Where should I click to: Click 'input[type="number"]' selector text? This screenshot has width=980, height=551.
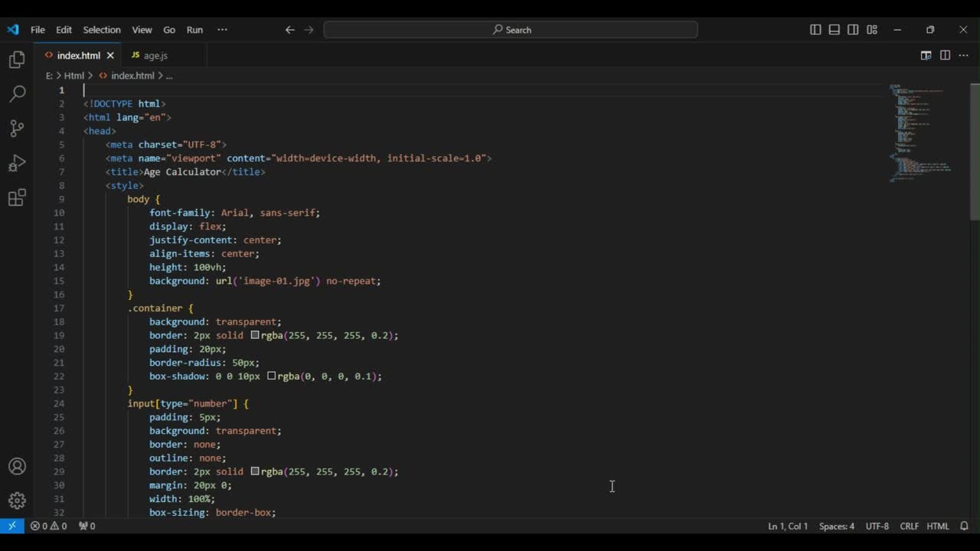182,403
